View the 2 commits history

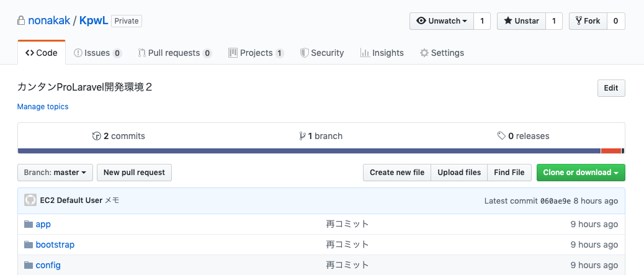tap(119, 136)
